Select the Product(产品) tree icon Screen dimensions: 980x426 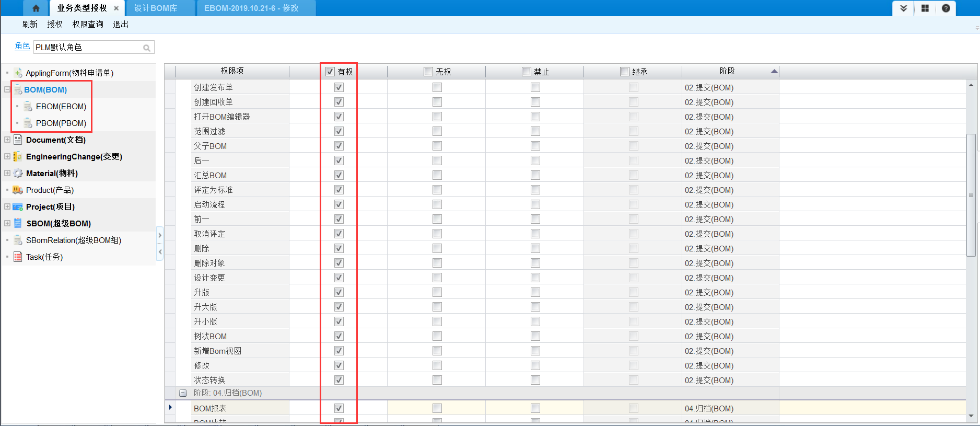click(x=18, y=190)
